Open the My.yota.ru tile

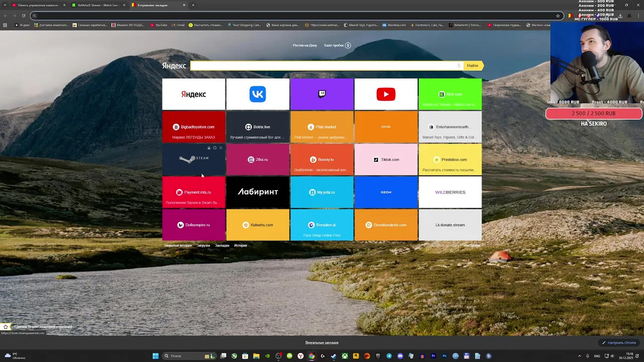(322, 192)
